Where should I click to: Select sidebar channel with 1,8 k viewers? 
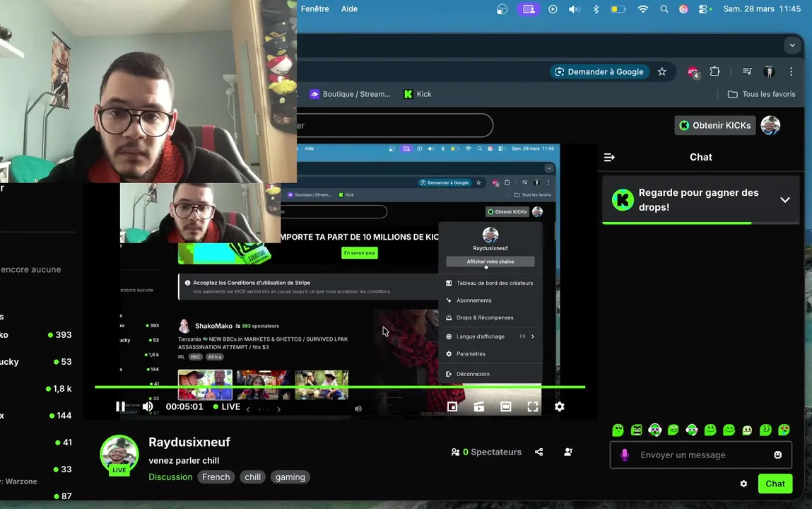point(36,388)
